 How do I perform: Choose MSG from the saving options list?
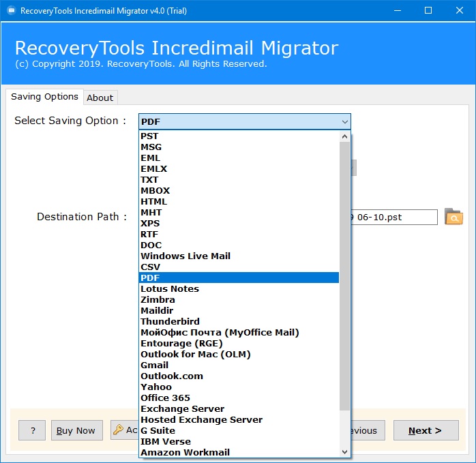[x=239, y=147]
